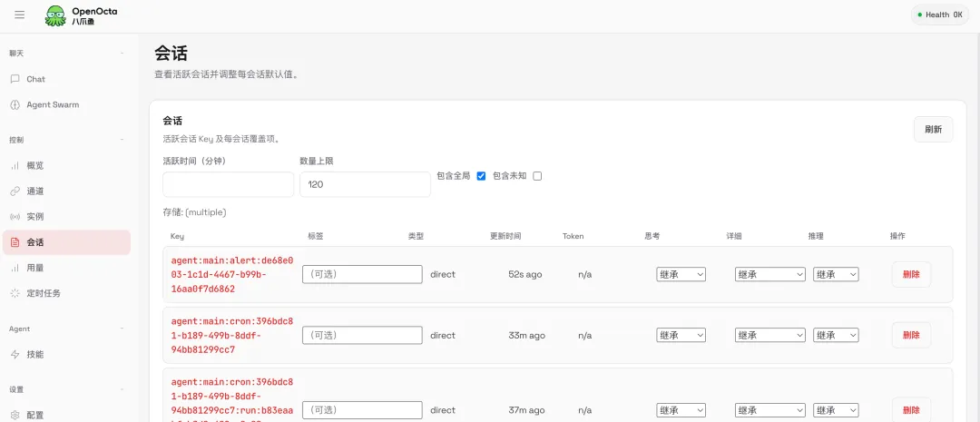Click the 刷新 refresh button
Viewport: 980px width, 422px height.
point(933,130)
